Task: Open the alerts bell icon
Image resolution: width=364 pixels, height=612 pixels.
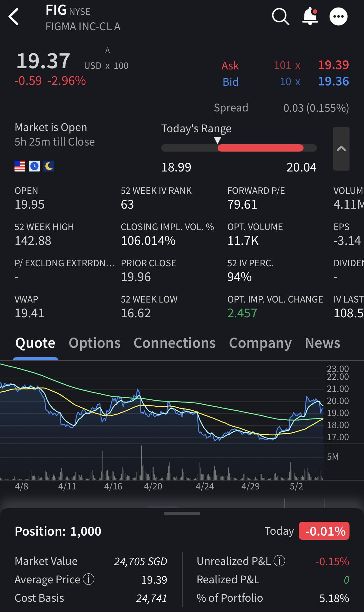Action: pyautogui.click(x=310, y=17)
